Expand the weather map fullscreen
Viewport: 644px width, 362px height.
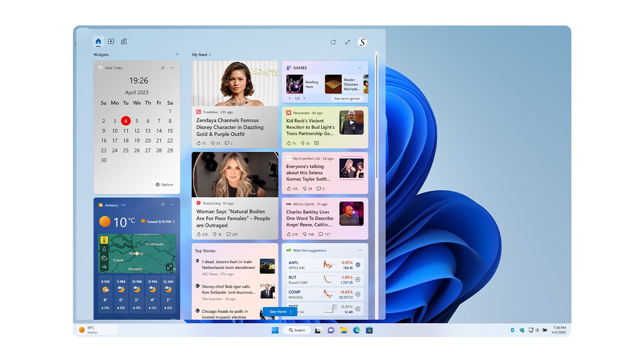(169, 267)
